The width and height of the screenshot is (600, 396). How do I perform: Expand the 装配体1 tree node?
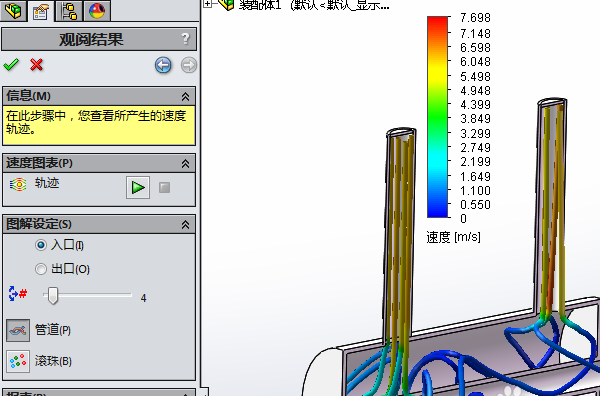(207, 3)
